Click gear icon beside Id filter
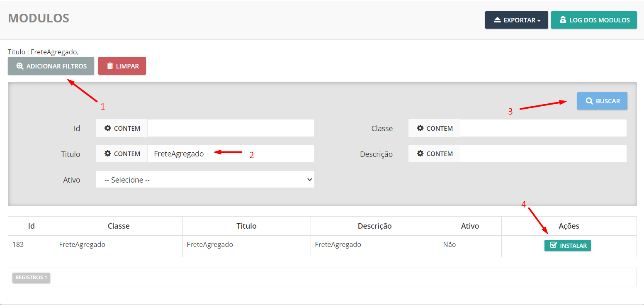Screen dimensions: 644x305 [x=108, y=128]
